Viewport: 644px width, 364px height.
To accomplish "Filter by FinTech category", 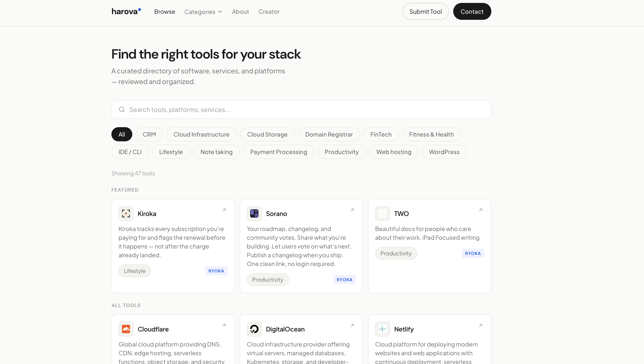I will (x=381, y=134).
